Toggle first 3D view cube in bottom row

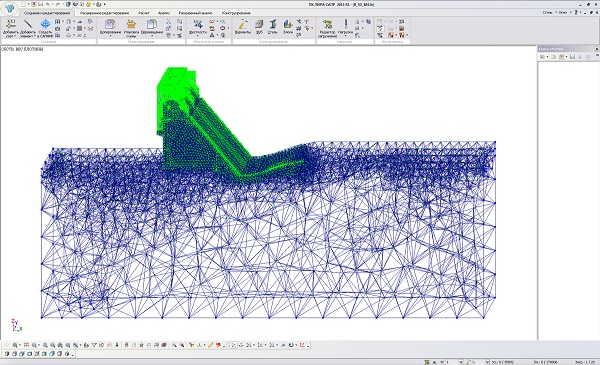coord(7,354)
